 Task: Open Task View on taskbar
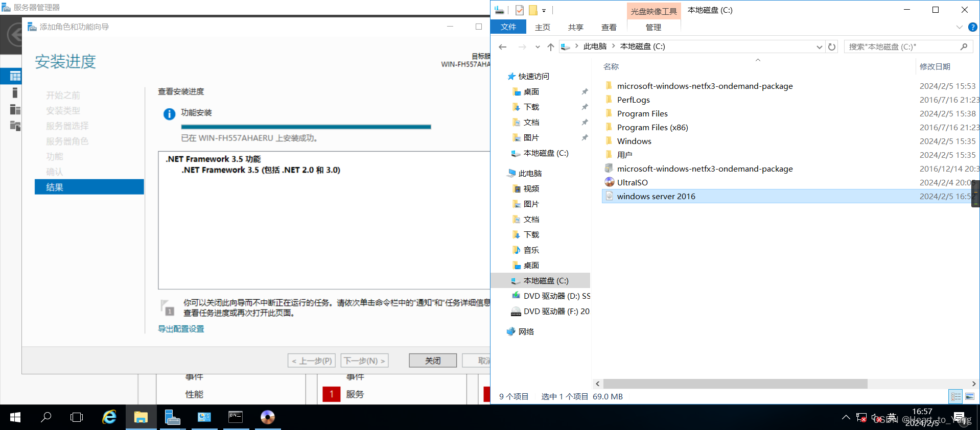pyautogui.click(x=77, y=417)
